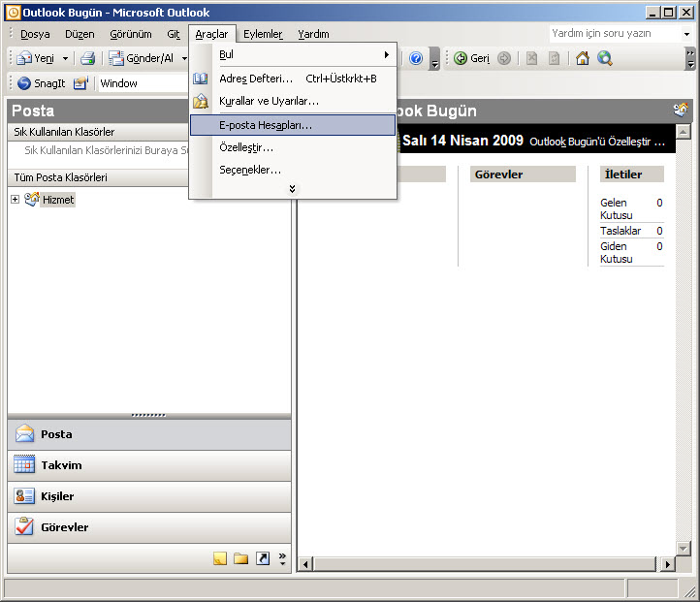Image resolution: width=700 pixels, height=602 pixels.
Task: Open the Yardım menu
Action: click(x=313, y=34)
